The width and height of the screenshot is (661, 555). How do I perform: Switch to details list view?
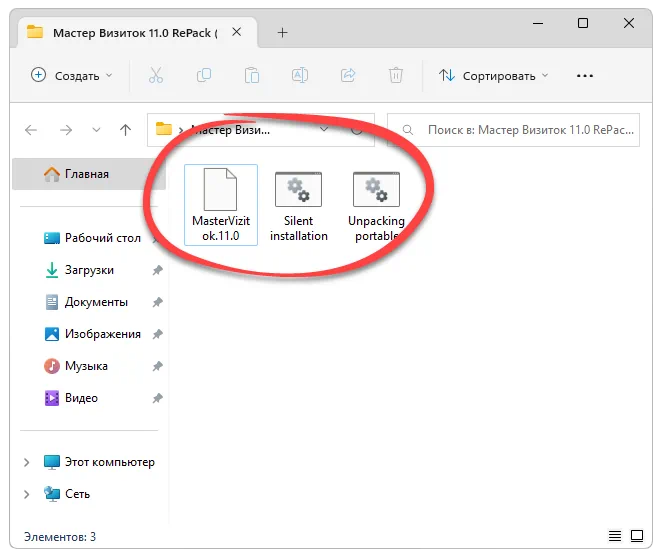point(615,536)
